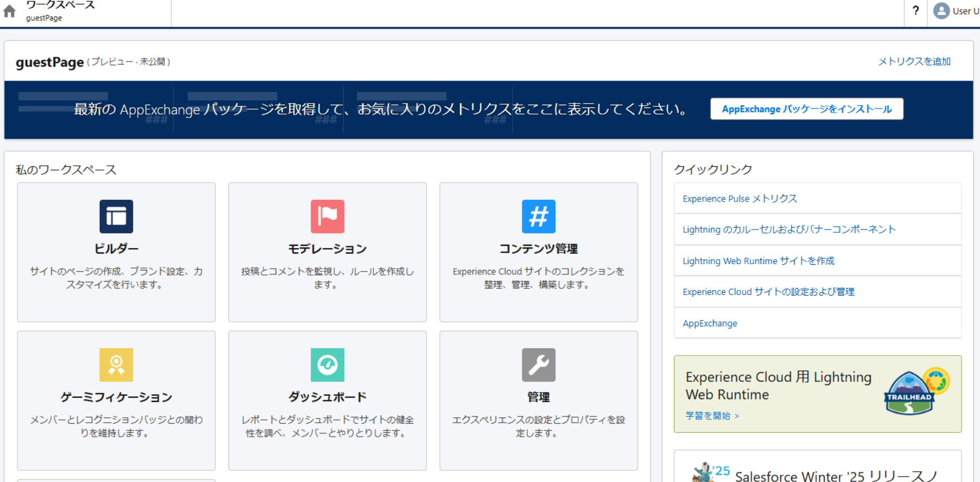
Task: Click the コンテンツ管理 hash icon
Action: 538,216
